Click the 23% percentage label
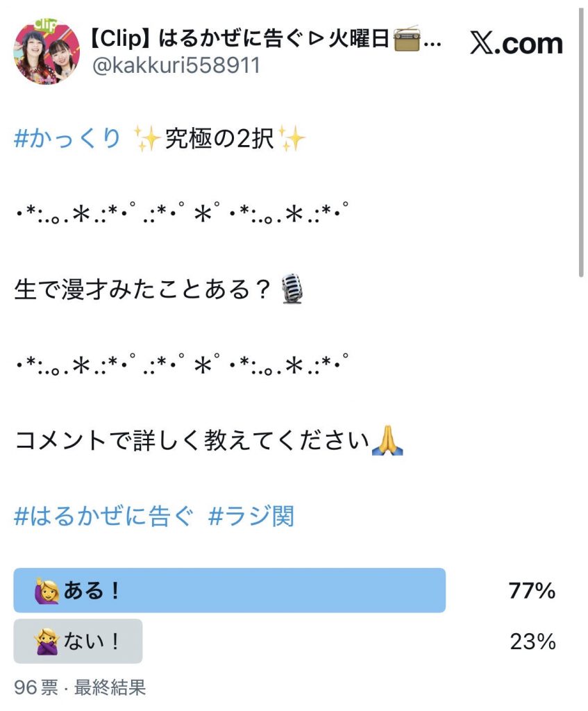Image resolution: width=588 pixels, height=711 pixels. point(534,642)
